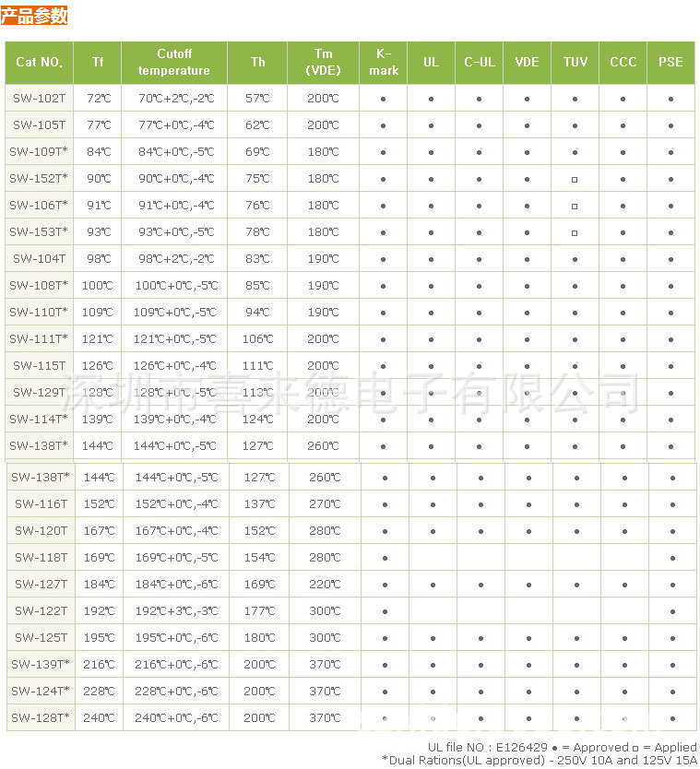Click the K-mark dot in SW-122T row

coord(385,611)
